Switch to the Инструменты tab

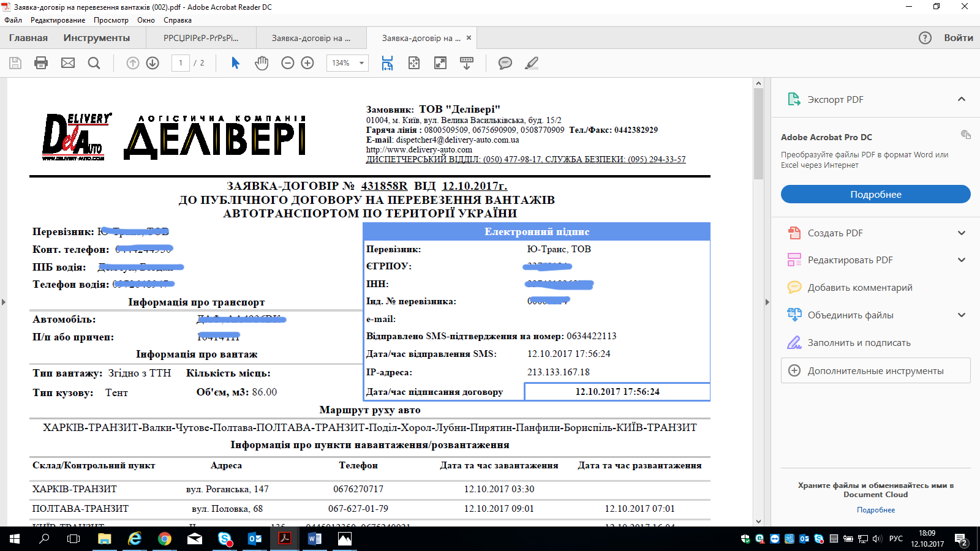tap(97, 38)
